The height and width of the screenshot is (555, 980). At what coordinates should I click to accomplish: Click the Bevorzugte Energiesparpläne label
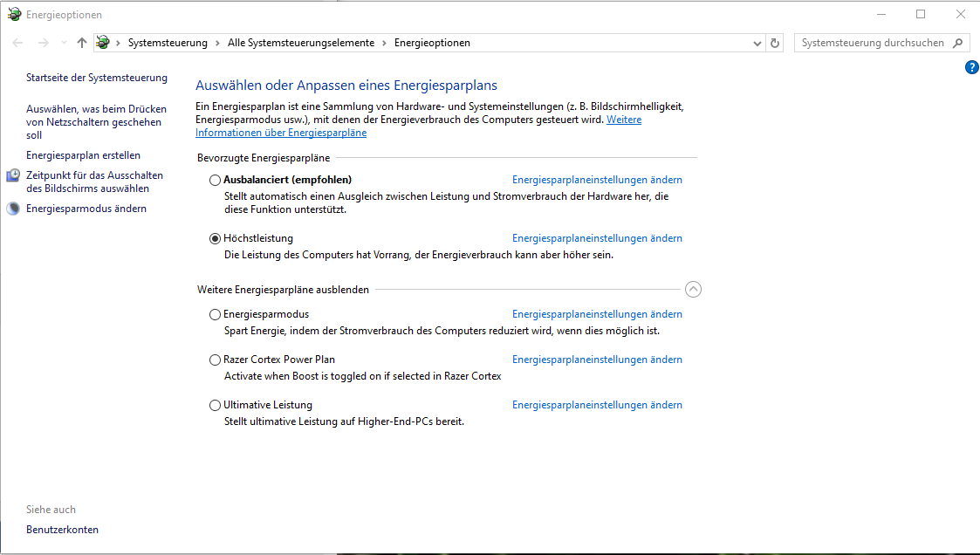pyautogui.click(x=264, y=158)
